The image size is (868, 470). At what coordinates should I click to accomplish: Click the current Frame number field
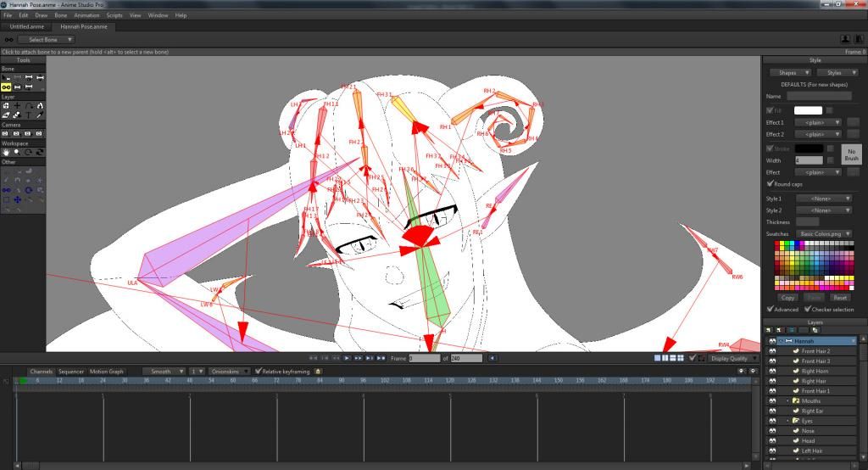(424, 358)
